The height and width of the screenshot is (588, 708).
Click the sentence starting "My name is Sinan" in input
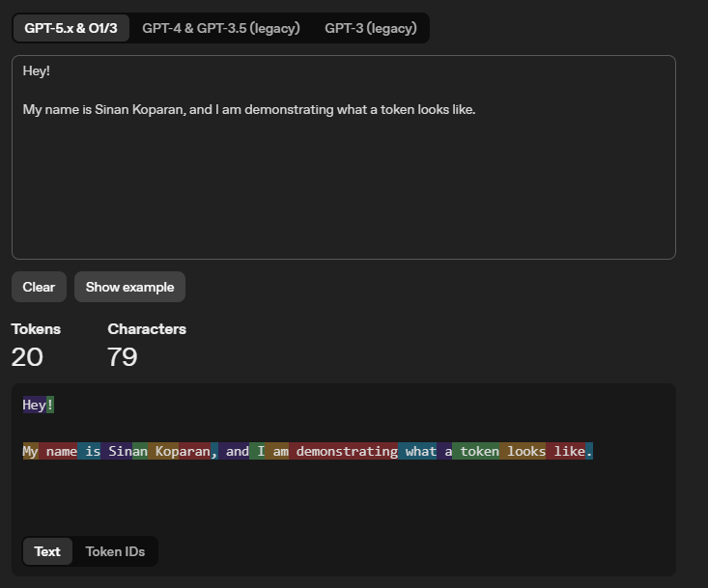tap(248, 110)
